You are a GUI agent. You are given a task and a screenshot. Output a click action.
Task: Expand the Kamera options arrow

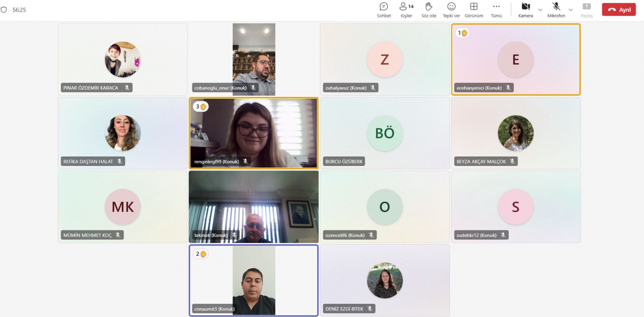540,9
